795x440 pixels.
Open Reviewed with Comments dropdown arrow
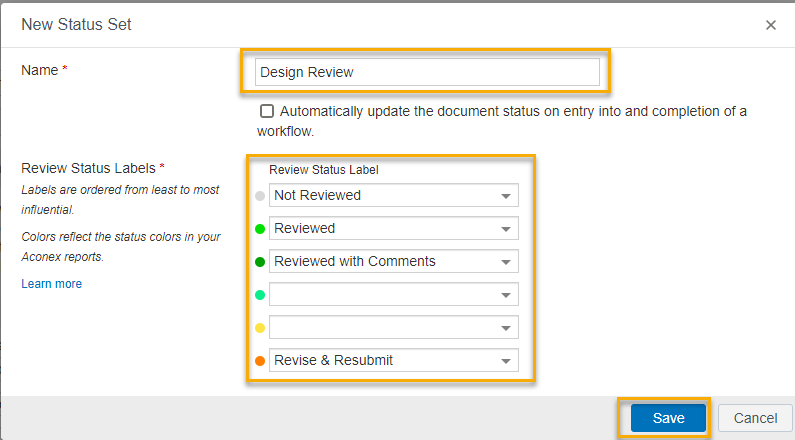[505, 262]
